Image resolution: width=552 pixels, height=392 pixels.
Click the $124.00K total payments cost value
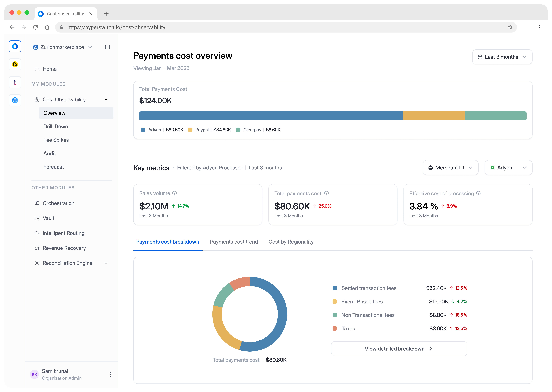point(155,101)
